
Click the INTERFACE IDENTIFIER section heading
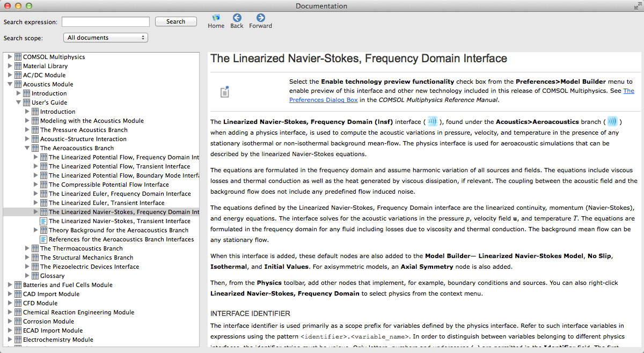[250, 313]
